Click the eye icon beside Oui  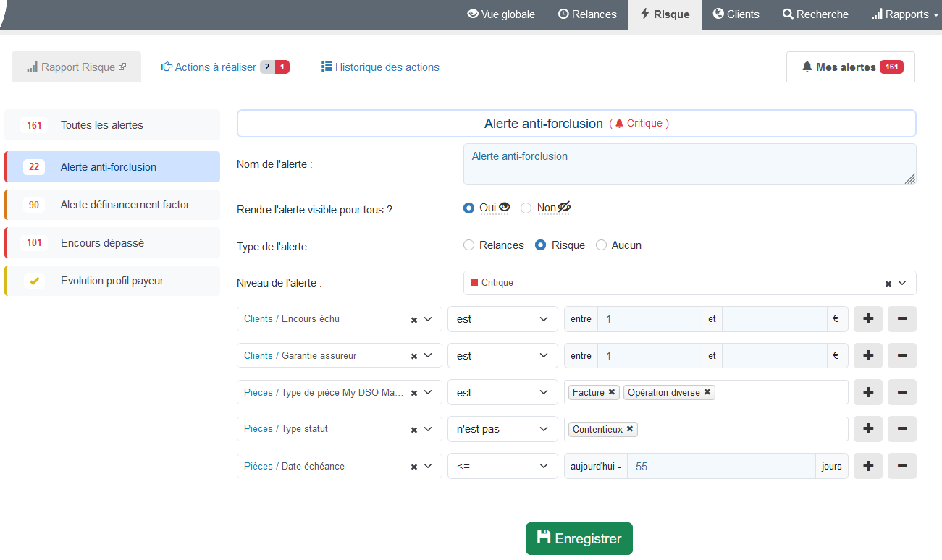pyautogui.click(x=505, y=208)
